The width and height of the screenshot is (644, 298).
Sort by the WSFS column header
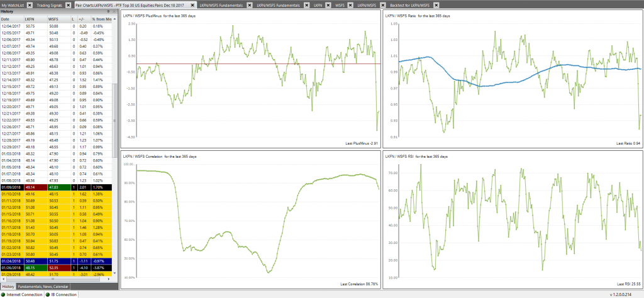pos(53,19)
